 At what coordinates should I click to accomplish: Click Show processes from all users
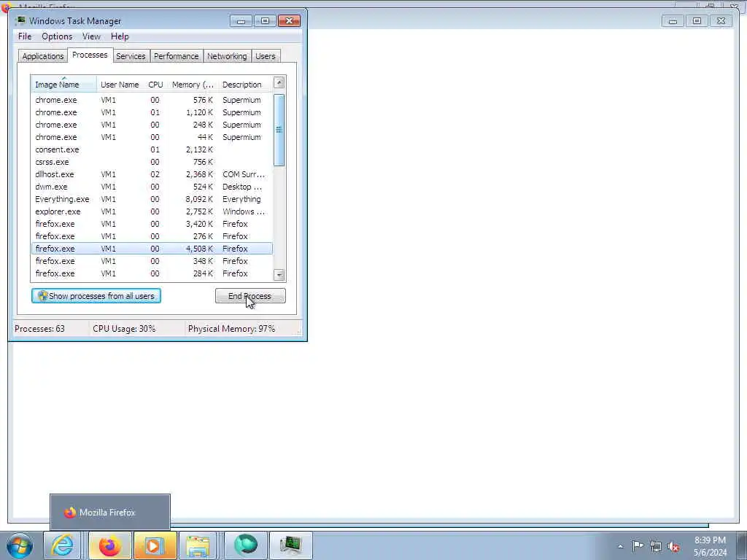coord(96,296)
